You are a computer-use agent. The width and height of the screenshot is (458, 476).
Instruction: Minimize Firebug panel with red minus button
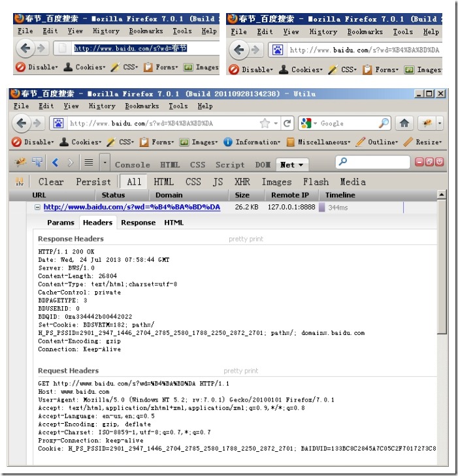pyautogui.click(x=419, y=162)
